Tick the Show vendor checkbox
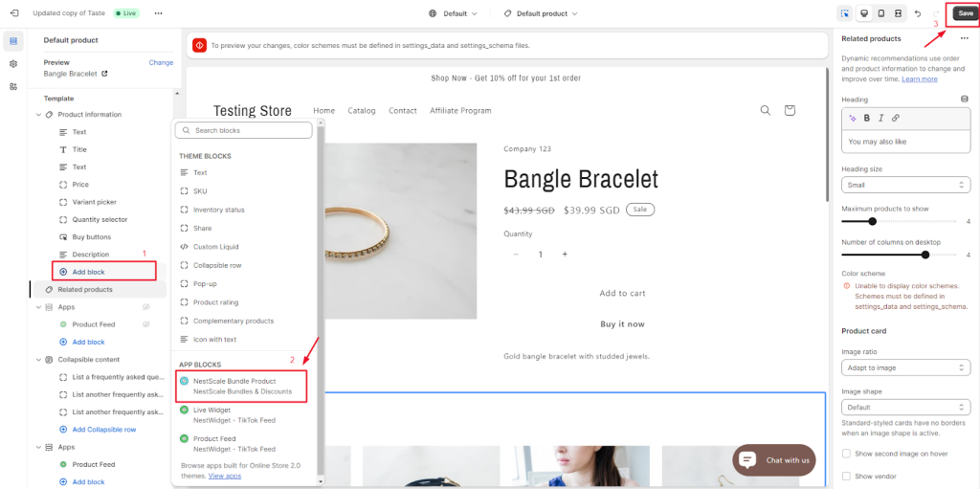980x489 pixels. pyautogui.click(x=846, y=476)
